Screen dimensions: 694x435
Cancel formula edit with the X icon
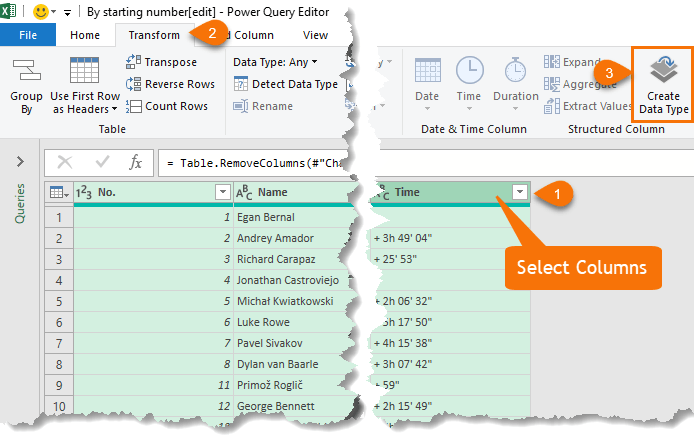tap(65, 162)
